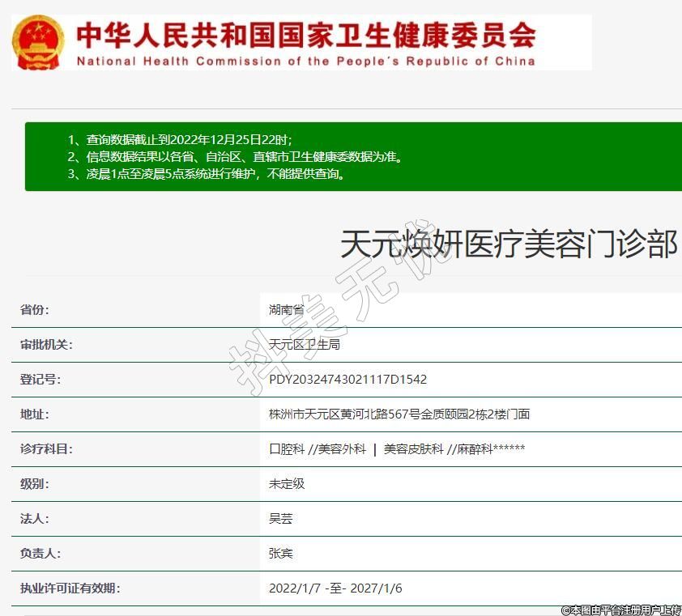Select the person in charge 张宾
This screenshot has width=682, height=616.
281,554
